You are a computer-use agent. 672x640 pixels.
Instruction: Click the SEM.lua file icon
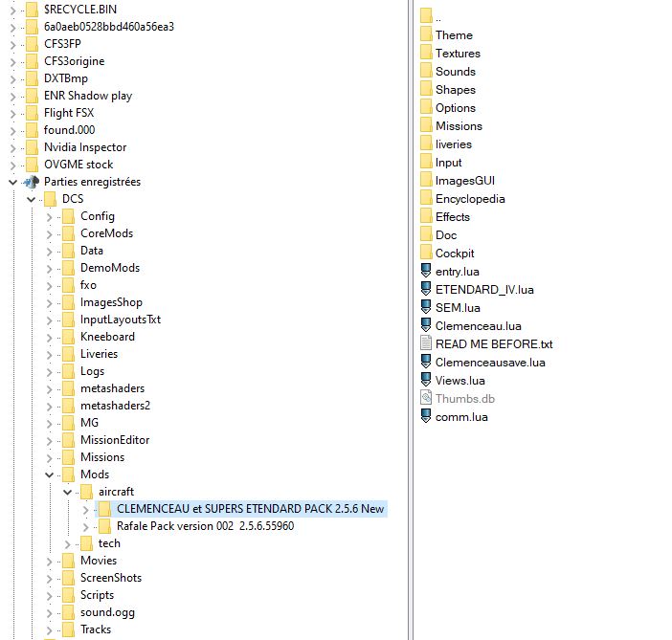(x=426, y=308)
